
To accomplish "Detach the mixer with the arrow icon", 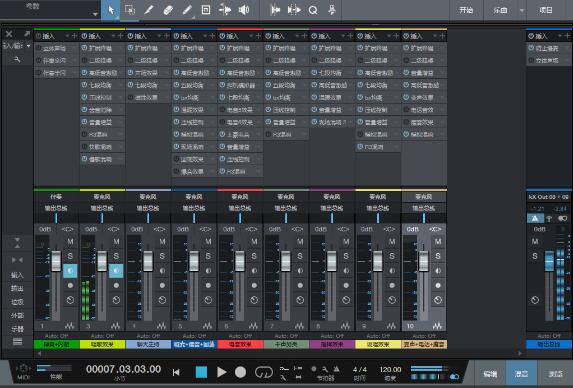I will coord(27,34).
